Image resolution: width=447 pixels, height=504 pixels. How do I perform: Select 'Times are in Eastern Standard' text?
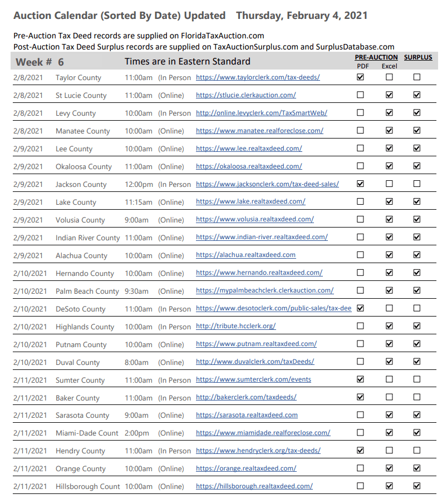[x=188, y=61]
